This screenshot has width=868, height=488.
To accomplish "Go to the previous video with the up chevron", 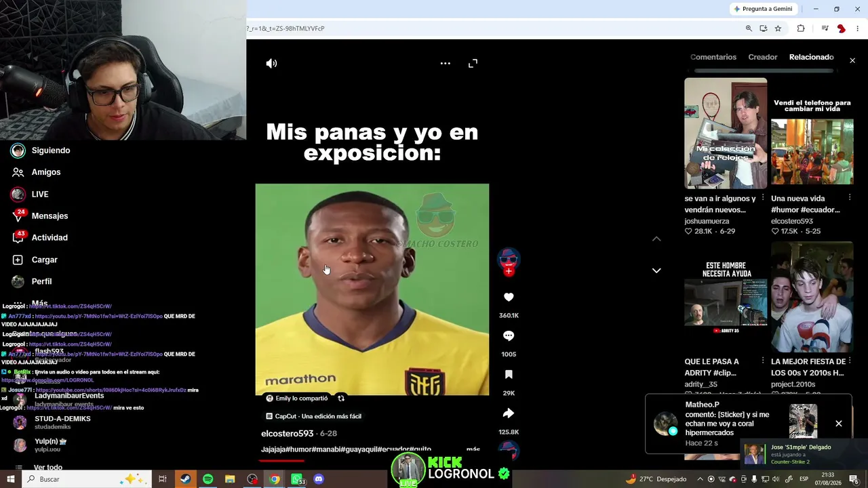I will tap(656, 239).
